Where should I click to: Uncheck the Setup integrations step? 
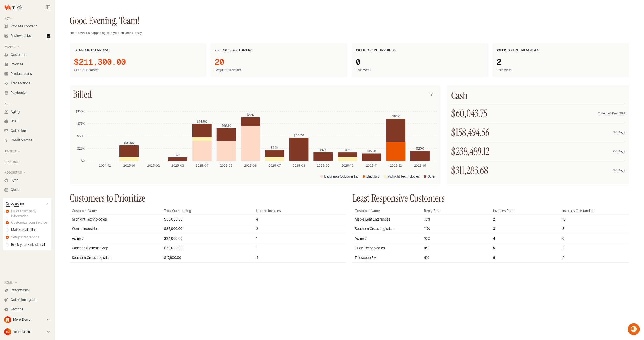point(7,237)
